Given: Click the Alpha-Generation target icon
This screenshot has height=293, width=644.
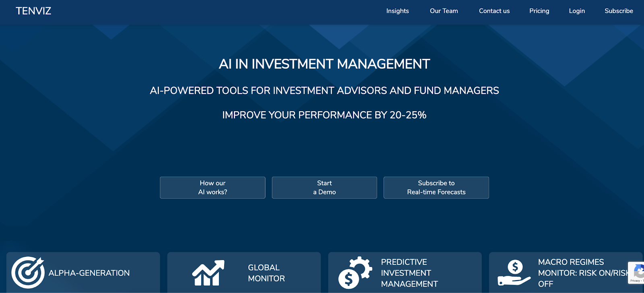Looking at the screenshot, I should pyautogui.click(x=27, y=272).
